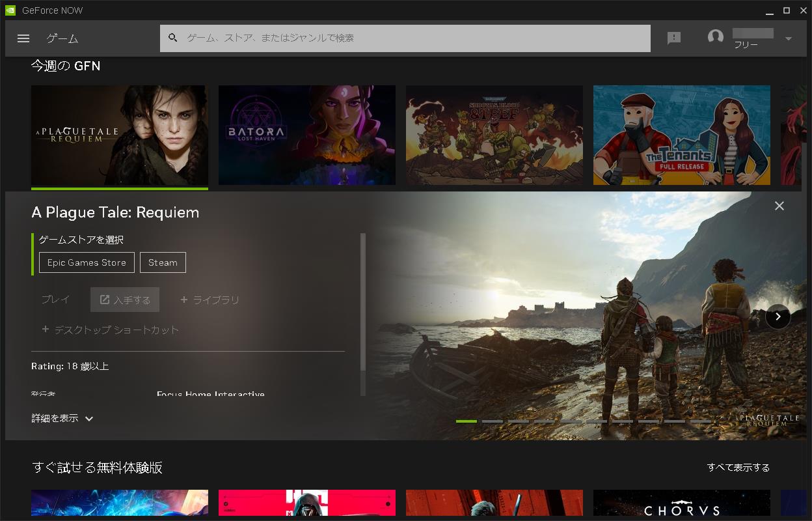812x521 pixels.
Task: Expand 詳細を表示 to show more details
Action: point(61,418)
